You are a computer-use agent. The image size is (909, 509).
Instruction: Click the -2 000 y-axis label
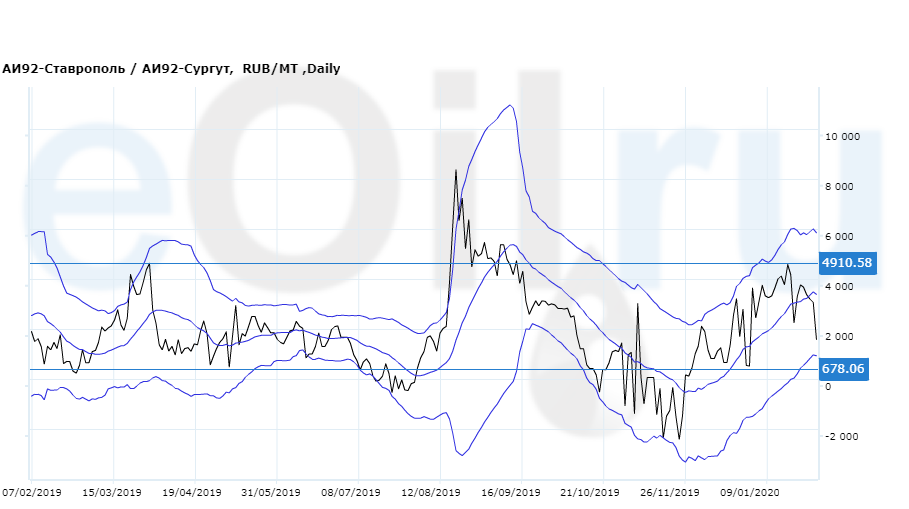[842, 437]
